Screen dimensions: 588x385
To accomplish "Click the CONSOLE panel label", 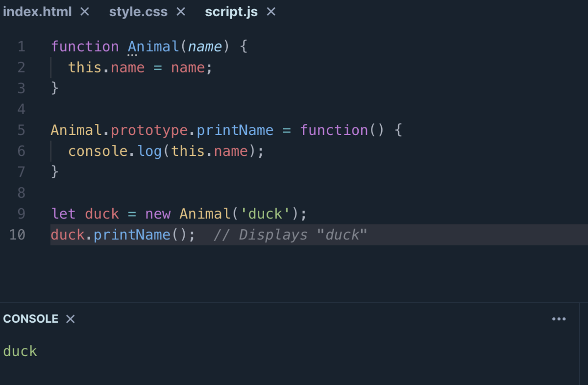I will click(30, 318).
